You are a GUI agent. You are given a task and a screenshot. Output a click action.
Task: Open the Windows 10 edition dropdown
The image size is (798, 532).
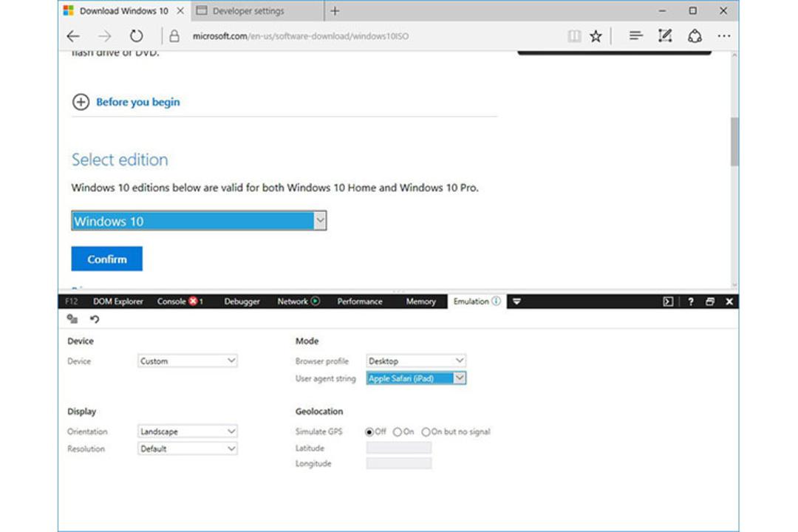(x=199, y=221)
